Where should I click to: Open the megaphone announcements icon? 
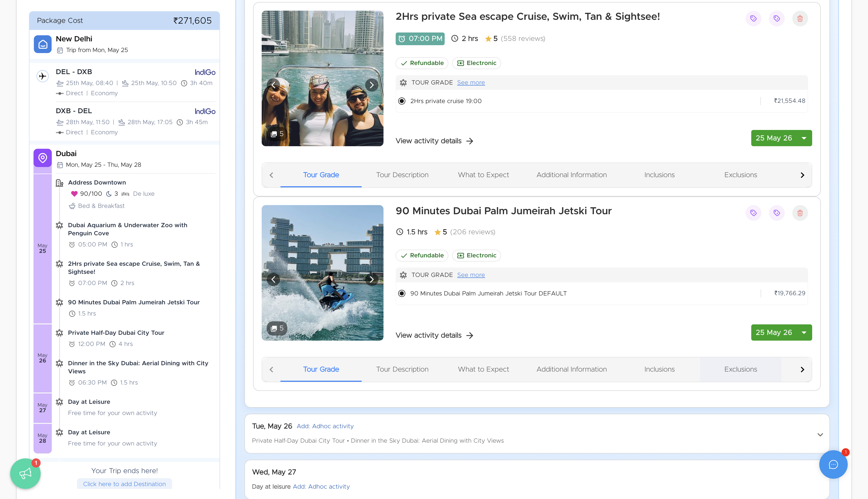tap(25, 474)
